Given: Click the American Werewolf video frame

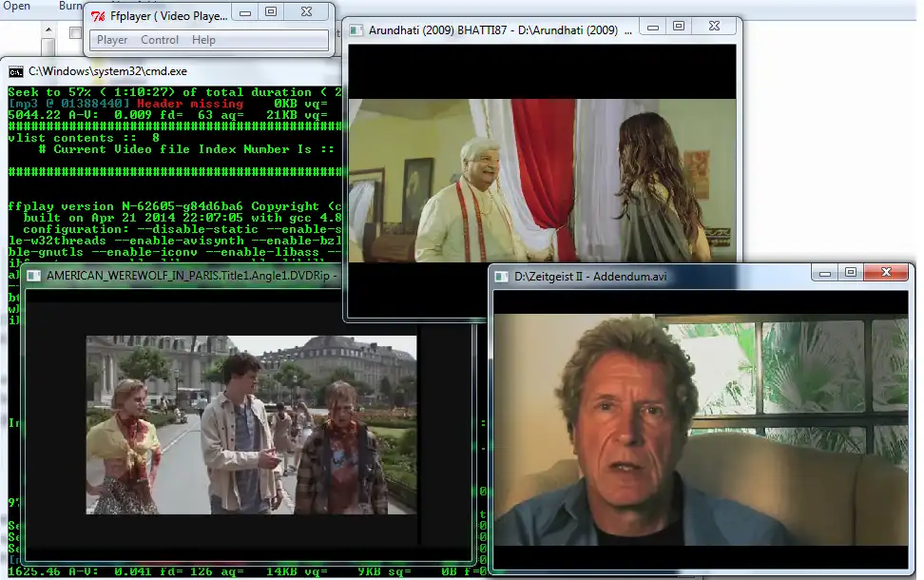Looking at the screenshot, I should (252, 425).
